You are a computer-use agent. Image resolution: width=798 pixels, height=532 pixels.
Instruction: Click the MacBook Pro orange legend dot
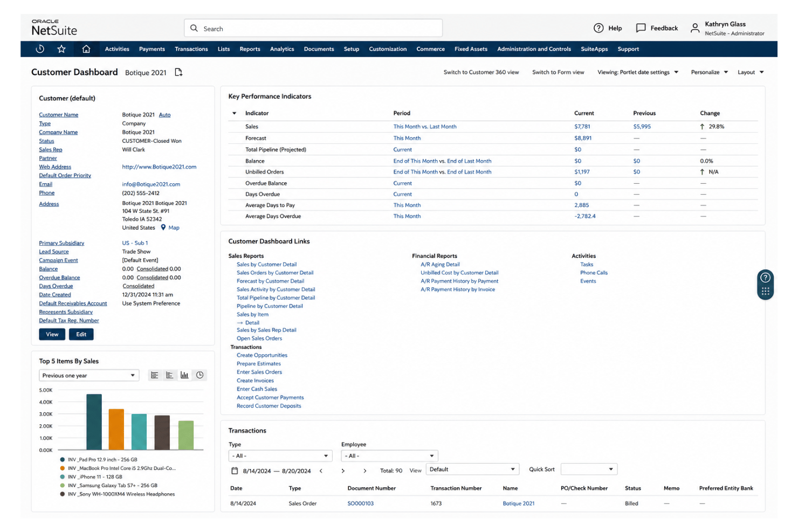[63, 468]
